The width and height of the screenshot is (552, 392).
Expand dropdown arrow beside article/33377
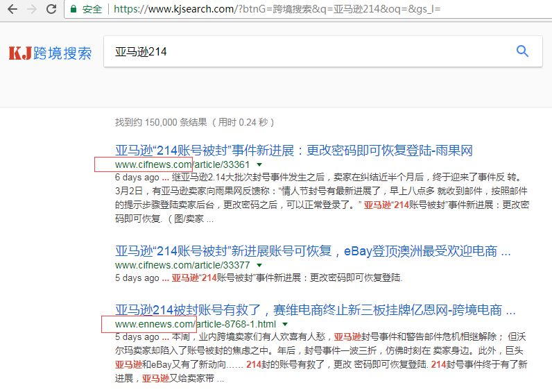259,265
